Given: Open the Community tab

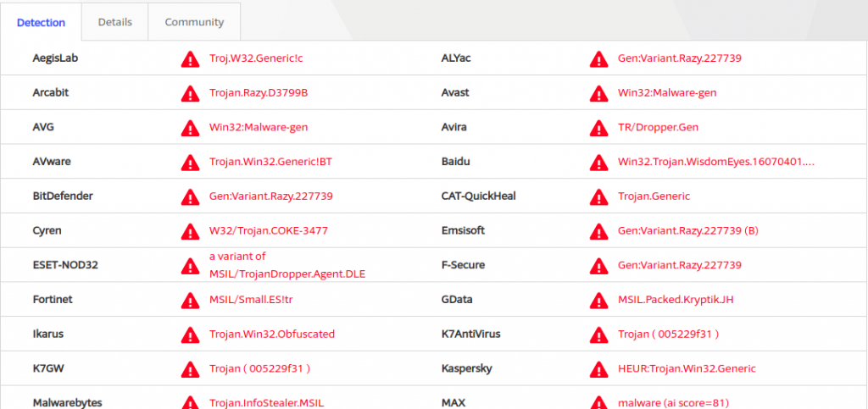Looking at the screenshot, I should pyautogui.click(x=194, y=22).
